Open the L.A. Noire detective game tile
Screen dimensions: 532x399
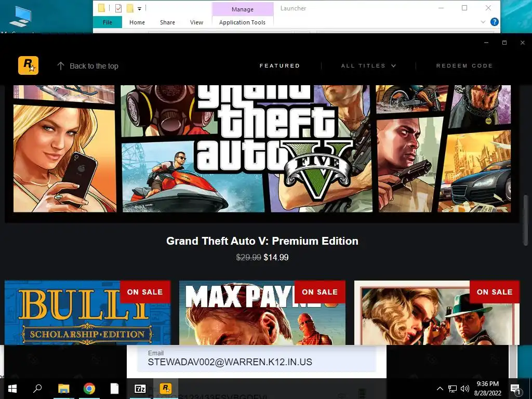point(436,312)
